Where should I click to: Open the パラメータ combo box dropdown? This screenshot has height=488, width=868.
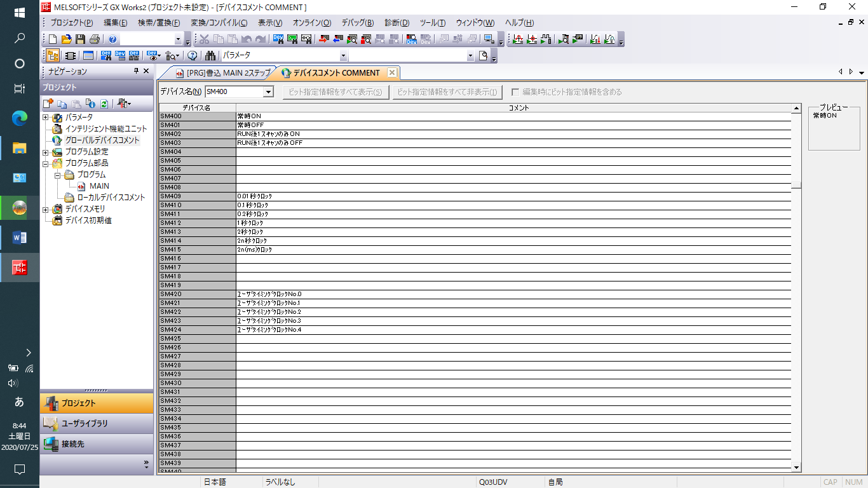pyautogui.click(x=343, y=55)
